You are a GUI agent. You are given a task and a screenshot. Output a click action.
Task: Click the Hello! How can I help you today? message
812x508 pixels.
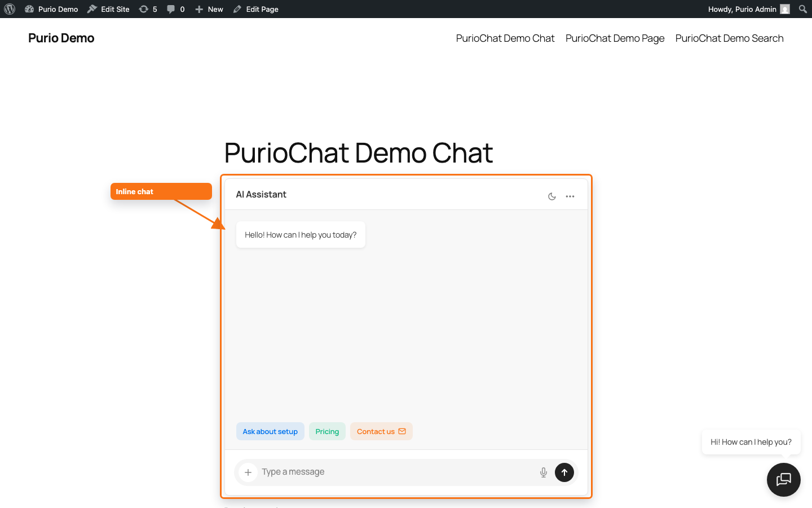tap(301, 235)
